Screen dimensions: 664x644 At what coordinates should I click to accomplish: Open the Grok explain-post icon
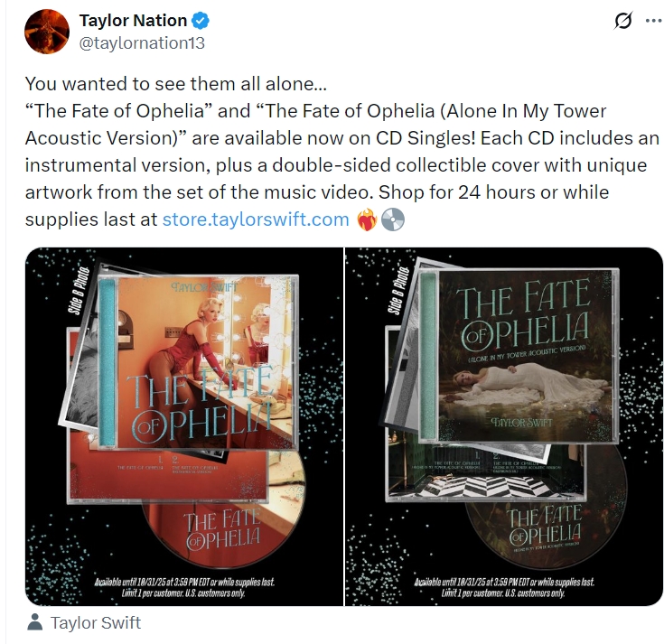pyautogui.click(x=623, y=21)
